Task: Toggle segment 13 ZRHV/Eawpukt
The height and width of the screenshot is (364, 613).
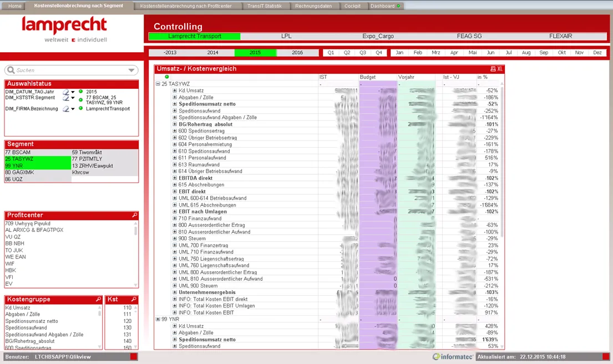Action: pos(104,166)
